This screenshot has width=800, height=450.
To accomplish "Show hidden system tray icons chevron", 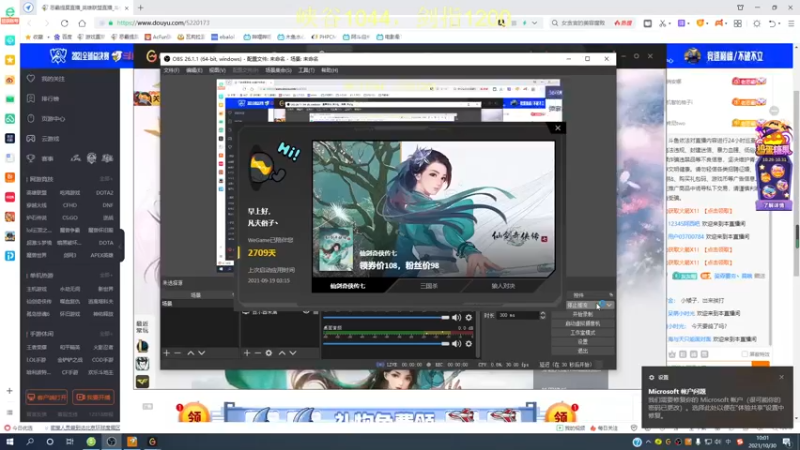I will click(648, 442).
